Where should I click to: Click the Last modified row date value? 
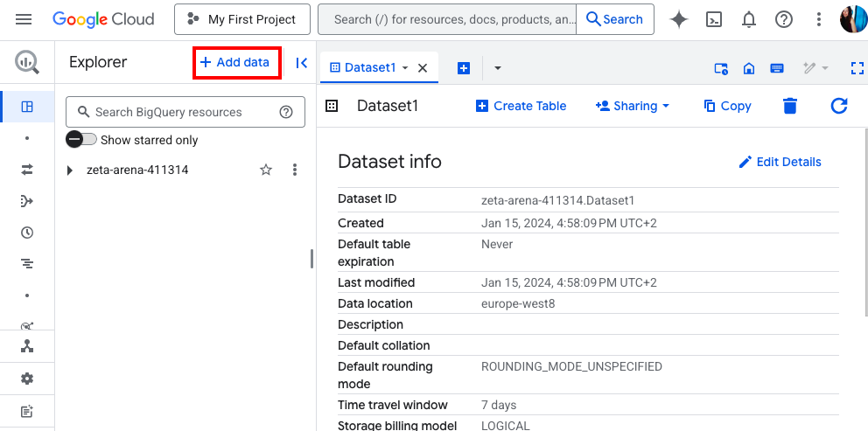(569, 282)
